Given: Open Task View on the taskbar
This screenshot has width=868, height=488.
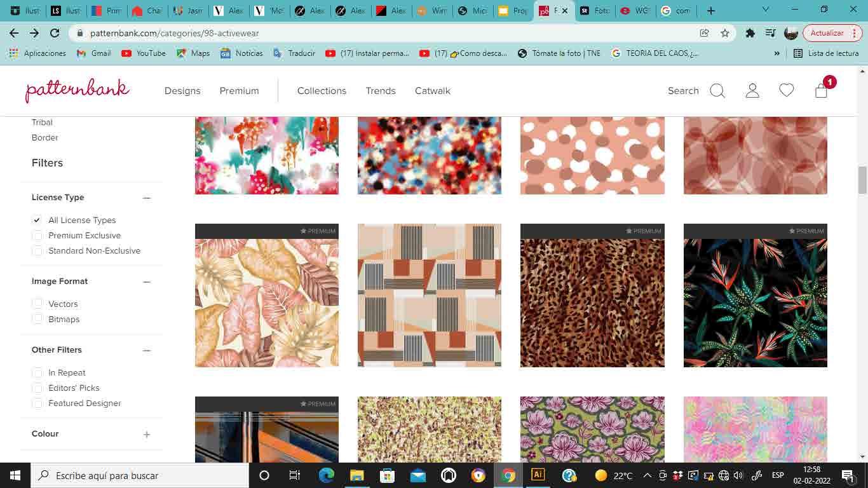Looking at the screenshot, I should click(294, 475).
